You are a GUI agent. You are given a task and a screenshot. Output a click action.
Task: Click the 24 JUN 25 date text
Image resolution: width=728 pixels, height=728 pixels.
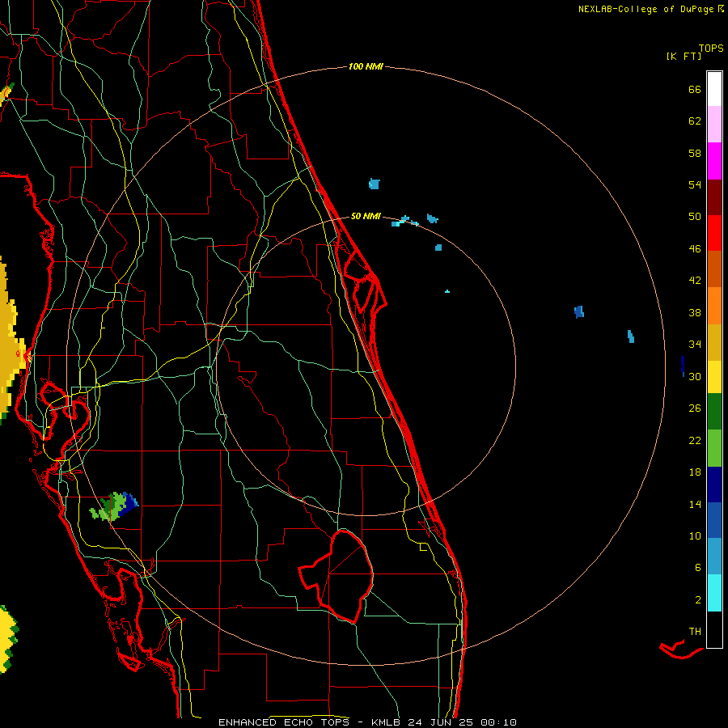(x=441, y=722)
